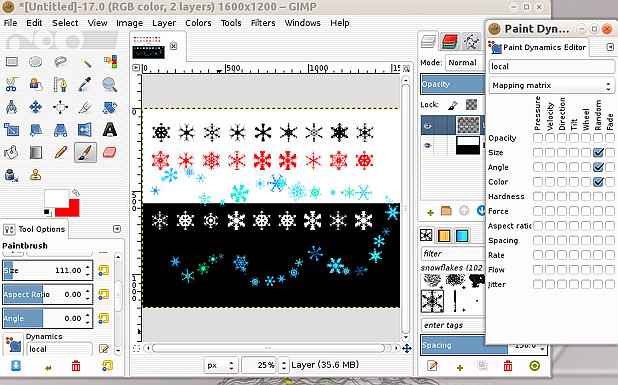Open the px unit selector
The image size is (618, 385).
(221, 365)
